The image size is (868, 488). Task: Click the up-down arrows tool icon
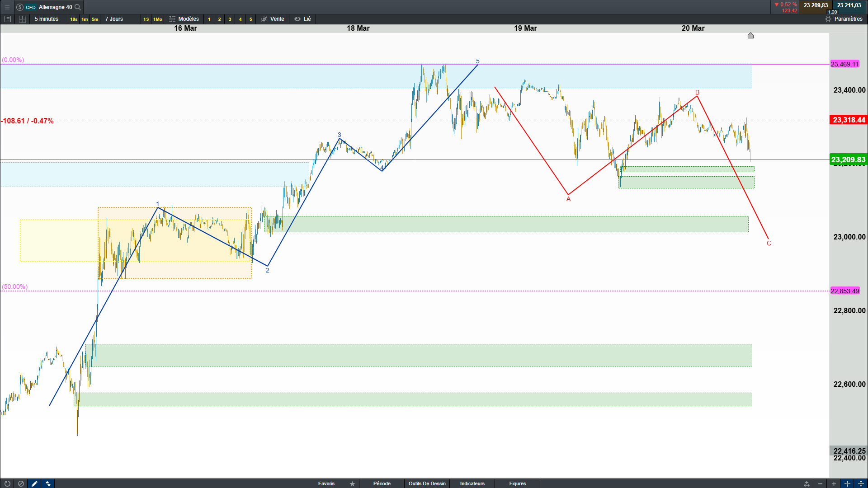point(48,483)
